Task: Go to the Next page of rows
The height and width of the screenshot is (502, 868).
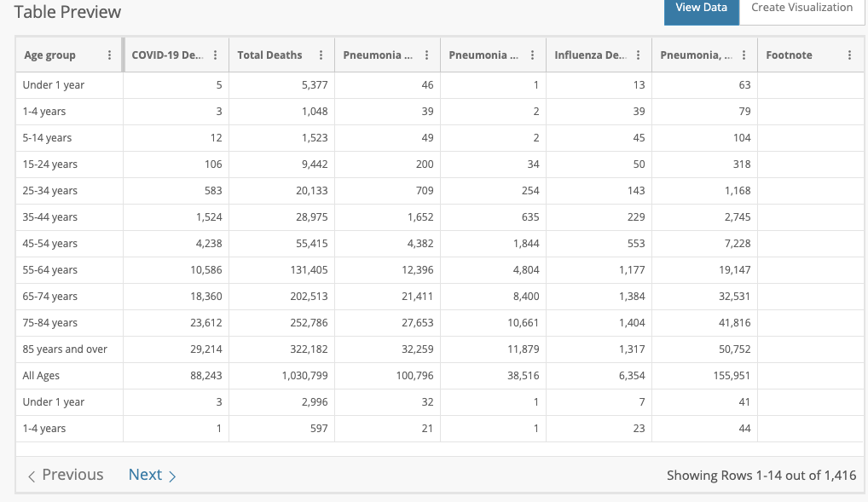Action: coord(152,475)
